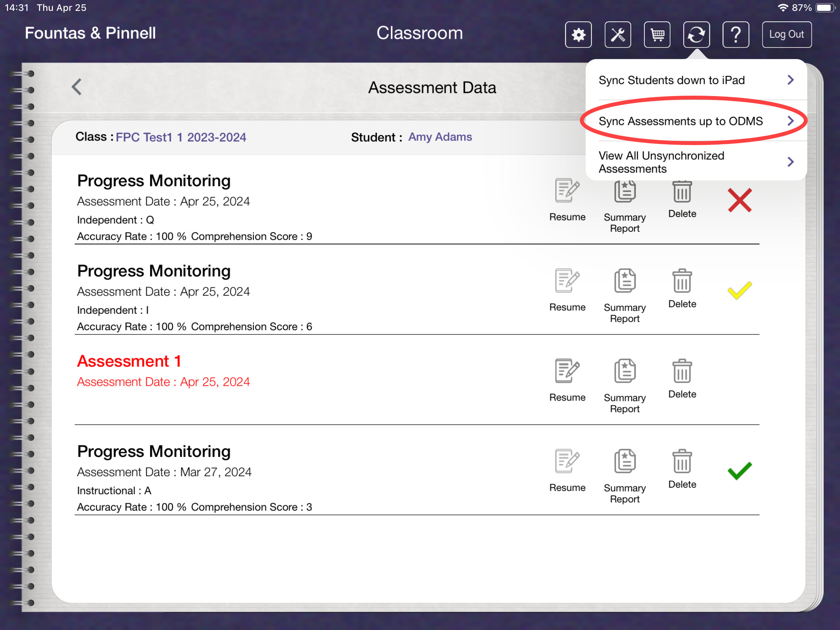Viewport: 840px width, 630px height.
Task: Open the class FPC Test1 1 2023-2024
Action: click(181, 137)
